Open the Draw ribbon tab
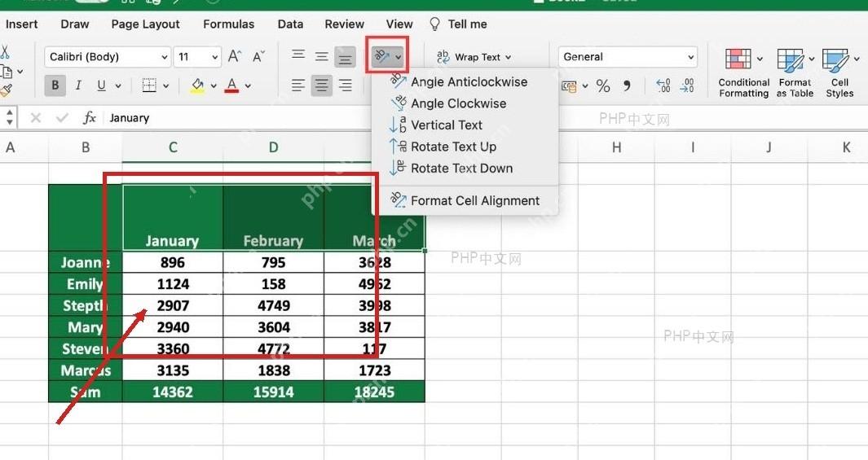The height and width of the screenshot is (460, 868). pos(75,24)
